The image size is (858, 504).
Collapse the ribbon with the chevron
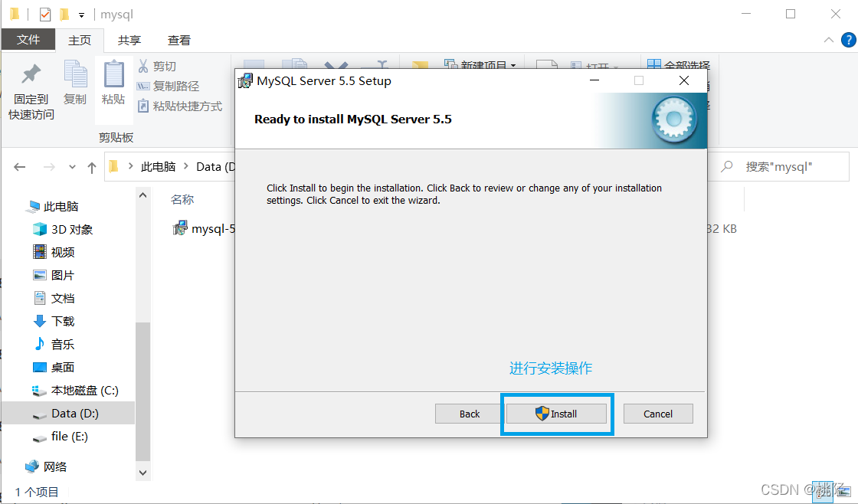[829, 40]
